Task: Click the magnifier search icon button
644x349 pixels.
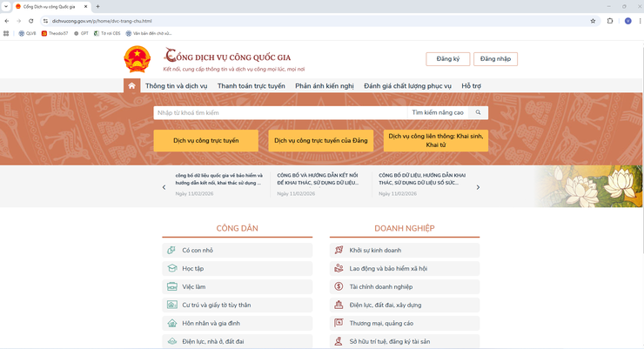Action: tap(478, 113)
